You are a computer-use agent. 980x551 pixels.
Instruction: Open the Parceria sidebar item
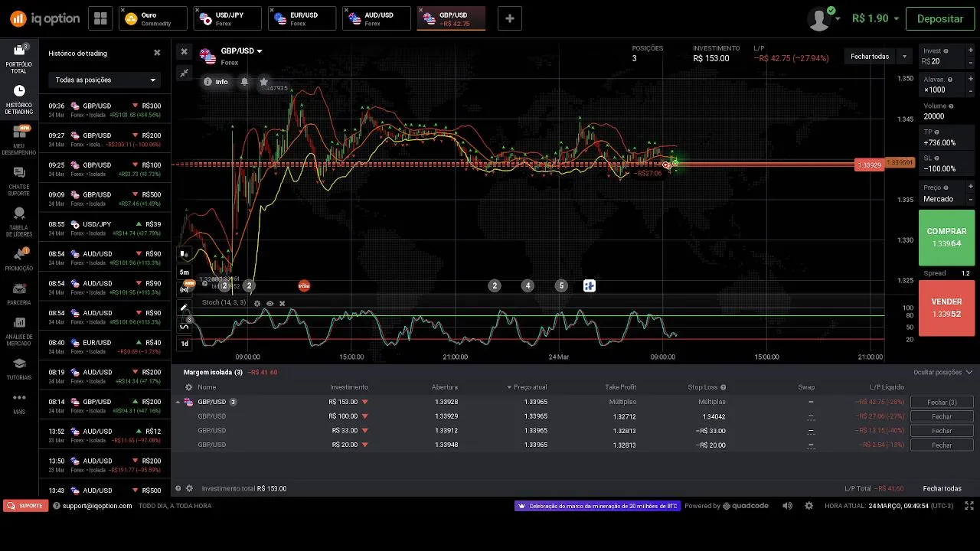tap(19, 295)
